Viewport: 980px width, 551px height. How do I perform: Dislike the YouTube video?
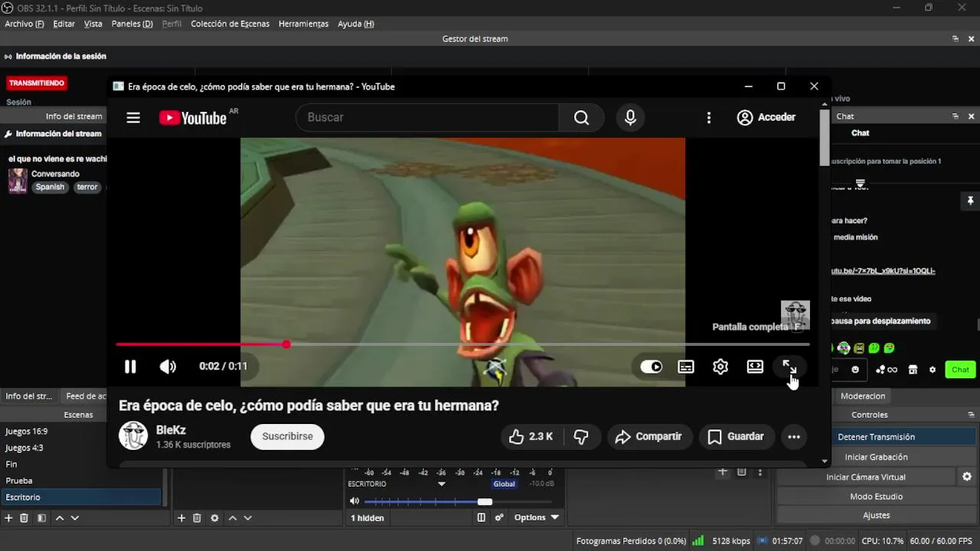coord(581,436)
